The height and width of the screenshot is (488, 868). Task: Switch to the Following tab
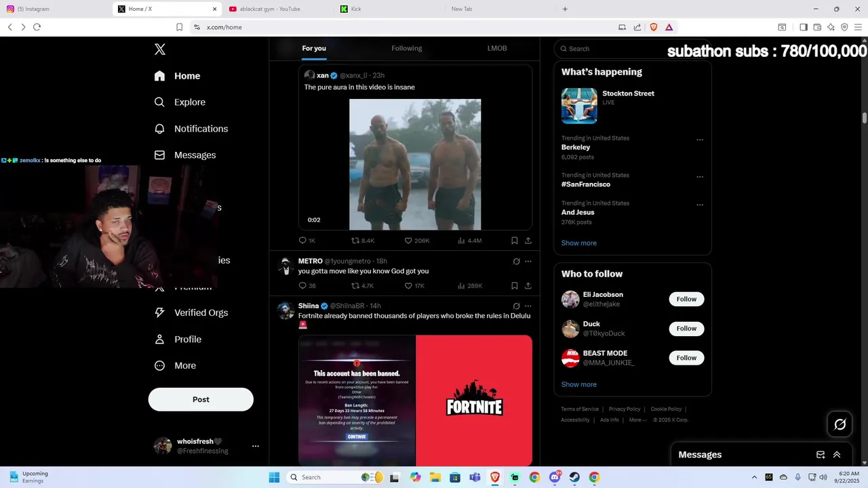click(407, 48)
